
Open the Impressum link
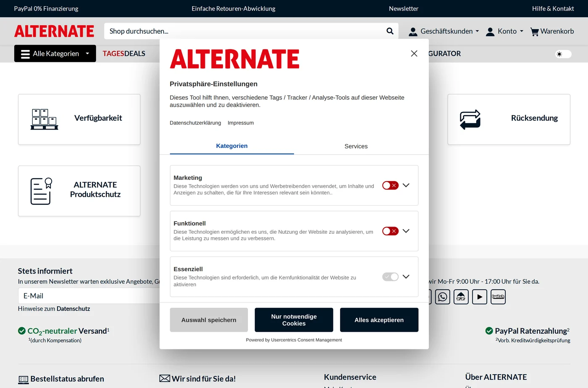click(241, 123)
